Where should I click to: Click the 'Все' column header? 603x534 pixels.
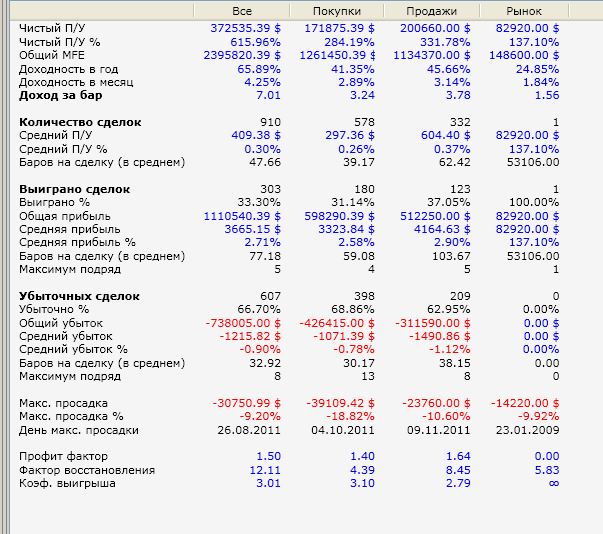coord(242,11)
